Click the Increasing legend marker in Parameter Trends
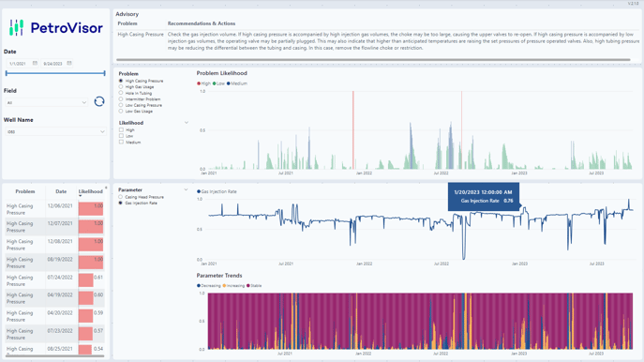The image size is (644, 362). 224,286
